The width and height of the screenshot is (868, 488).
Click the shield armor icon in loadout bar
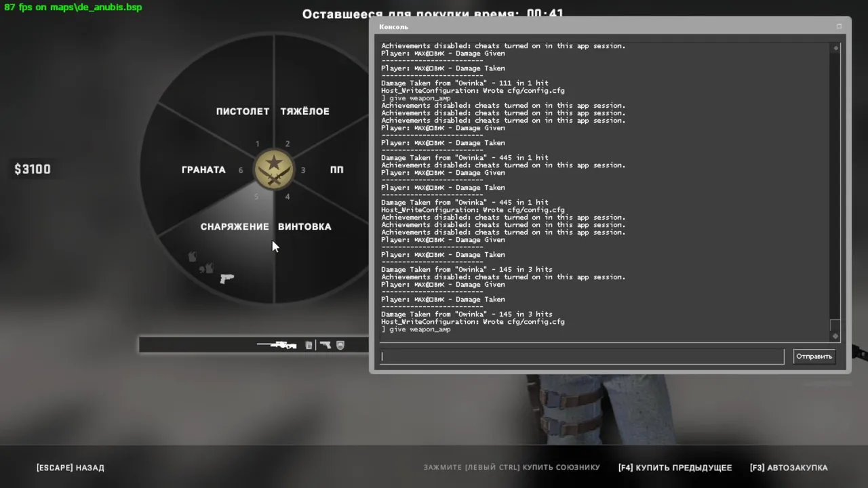(x=340, y=345)
